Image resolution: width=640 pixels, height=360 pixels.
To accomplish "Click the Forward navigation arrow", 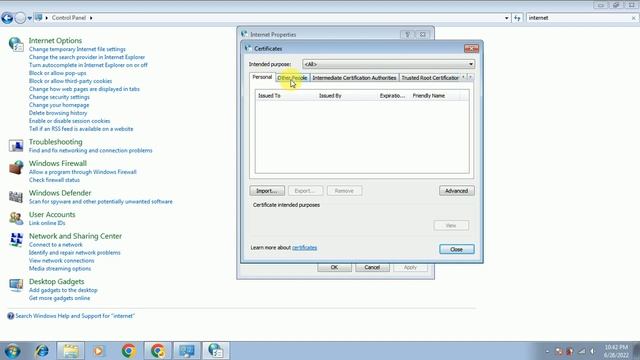I will (20, 18).
